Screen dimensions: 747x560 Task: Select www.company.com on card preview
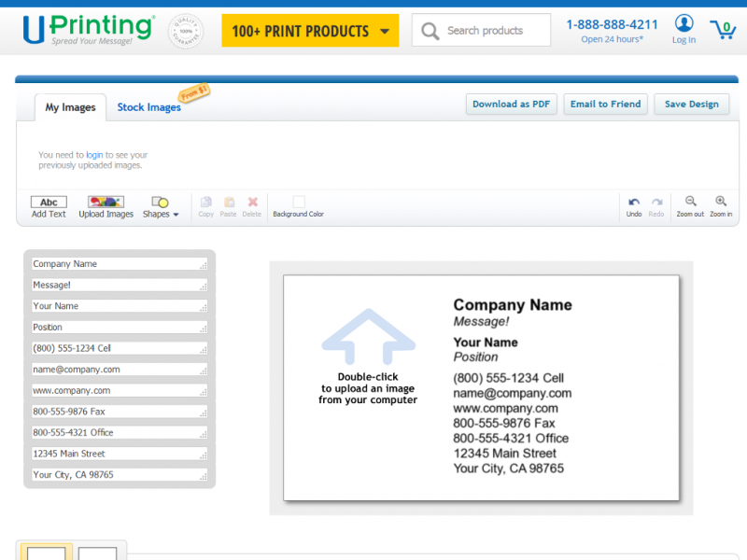[505, 409]
